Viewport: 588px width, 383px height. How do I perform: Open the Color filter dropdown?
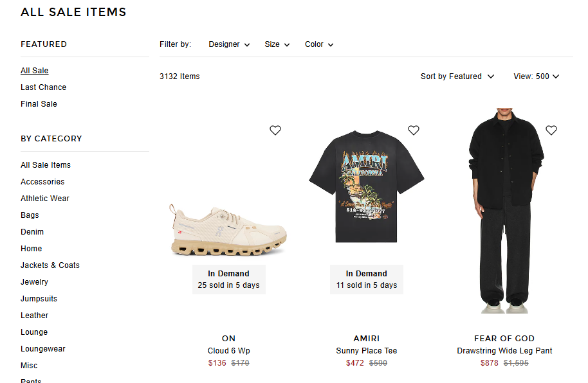click(x=319, y=44)
